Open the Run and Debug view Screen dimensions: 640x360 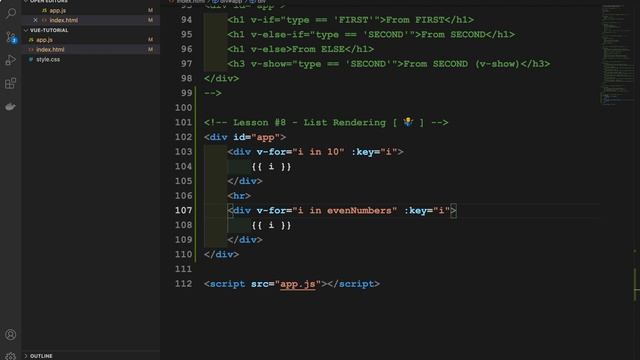click(x=11, y=60)
